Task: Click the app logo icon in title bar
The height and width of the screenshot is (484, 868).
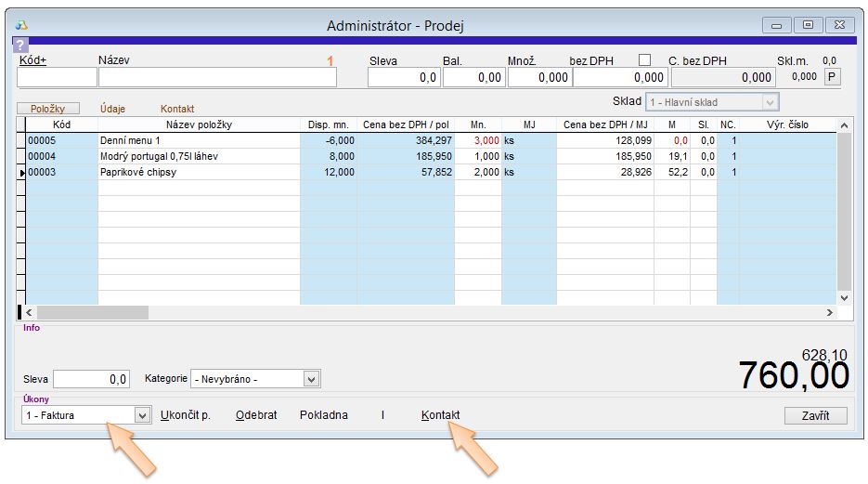Action: point(21,25)
